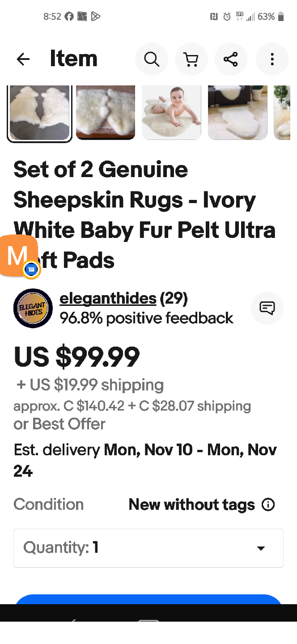297x644 pixels.
Task: Open the eleganthides seller link
Action: [x=108, y=298]
